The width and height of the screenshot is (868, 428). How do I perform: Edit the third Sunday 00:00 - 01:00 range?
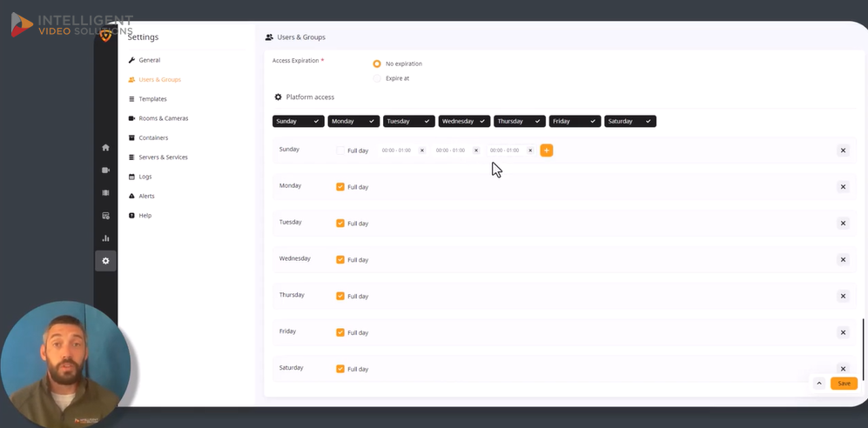pyautogui.click(x=505, y=150)
